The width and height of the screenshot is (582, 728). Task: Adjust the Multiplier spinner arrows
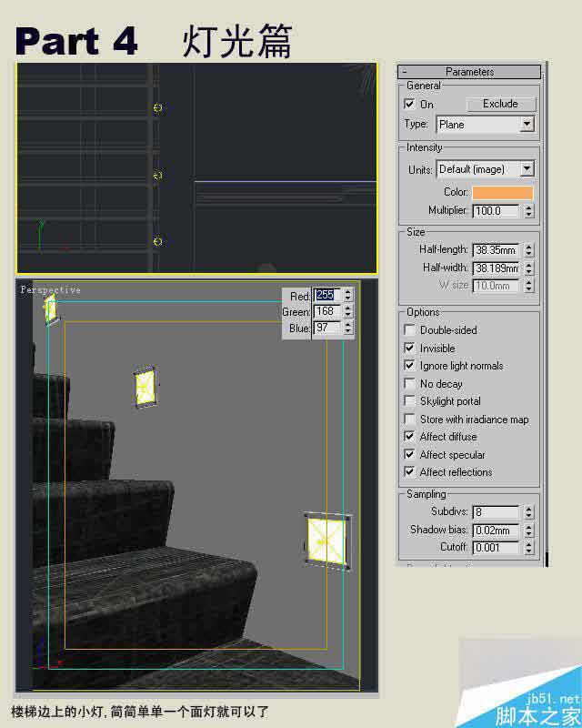tap(528, 211)
